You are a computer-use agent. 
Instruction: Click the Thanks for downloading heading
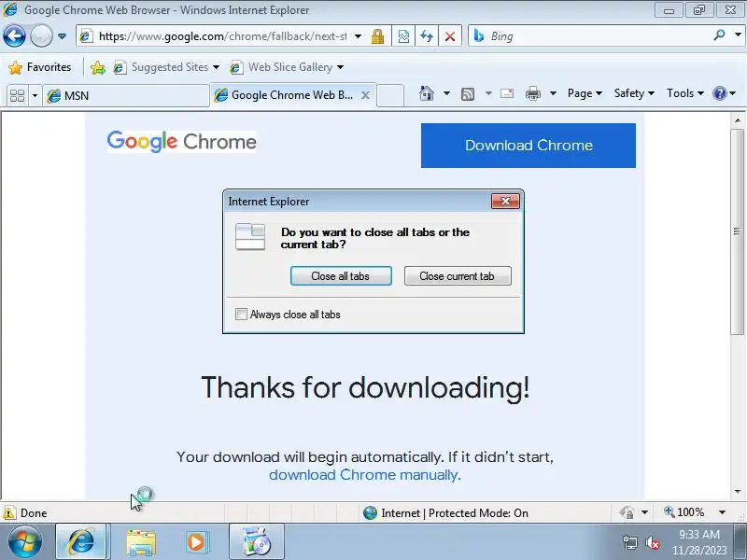pos(365,387)
